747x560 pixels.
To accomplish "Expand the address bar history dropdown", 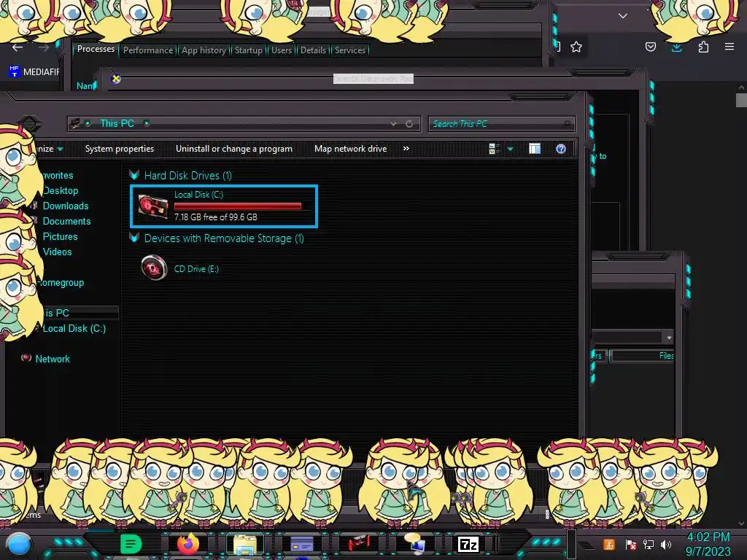I will click(x=393, y=124).
